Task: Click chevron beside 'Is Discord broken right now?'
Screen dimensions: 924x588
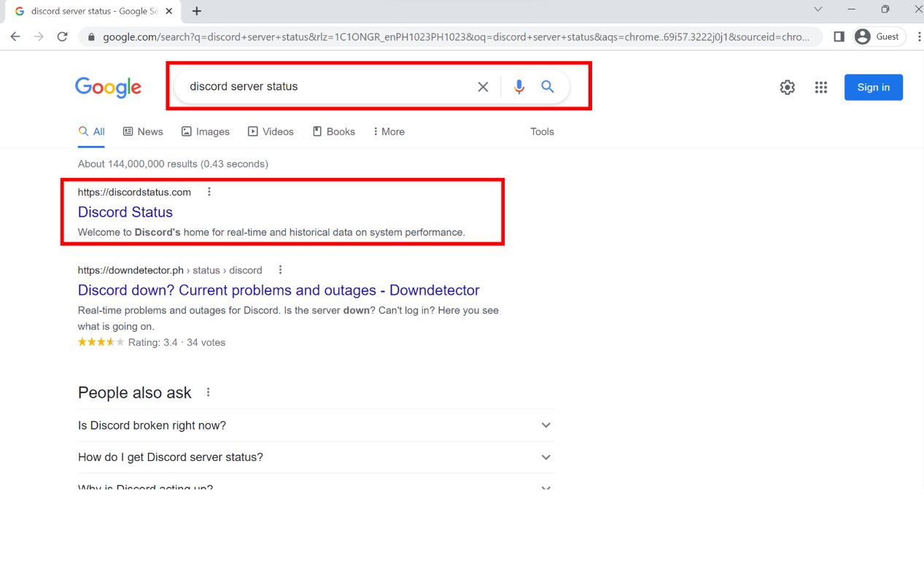Action: (x=546, y=425)
